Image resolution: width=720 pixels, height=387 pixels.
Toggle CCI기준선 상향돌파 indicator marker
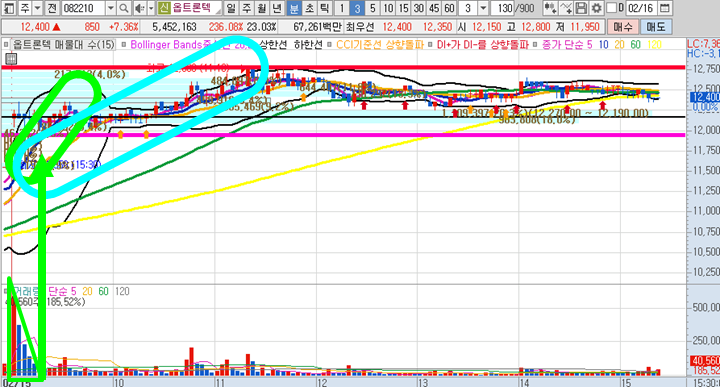pyautogui.click(x=330, y=45)
